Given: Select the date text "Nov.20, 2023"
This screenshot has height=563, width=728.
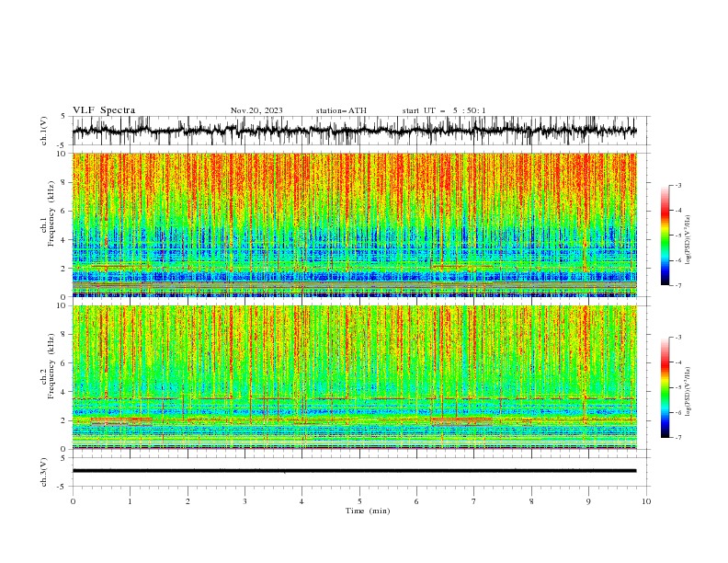Looking at the screenshot, I should coord(256,110).
